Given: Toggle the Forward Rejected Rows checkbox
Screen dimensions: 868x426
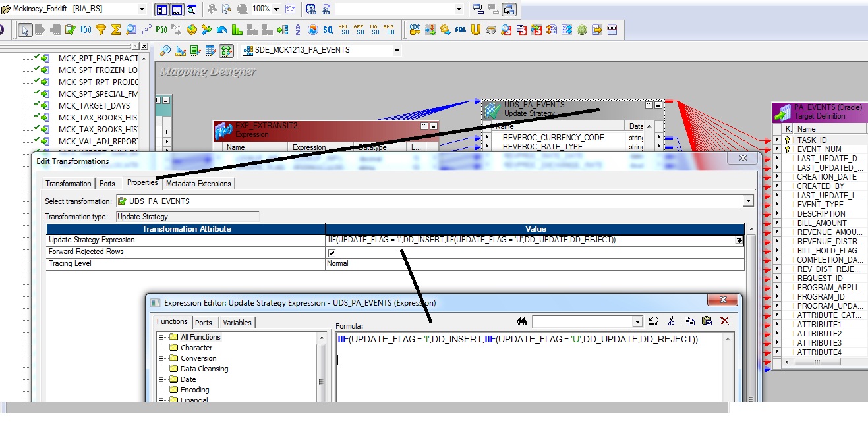Looking at the screenshot, I should 332,252.
